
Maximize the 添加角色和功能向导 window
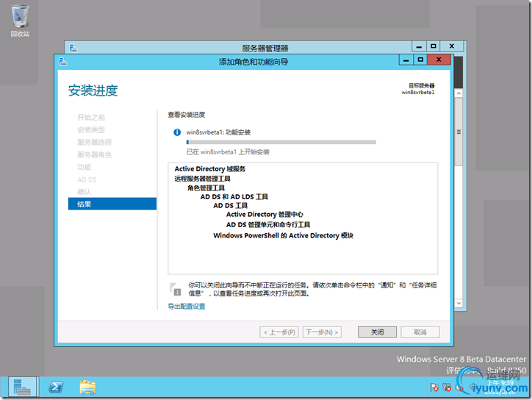tap(420, 60)
